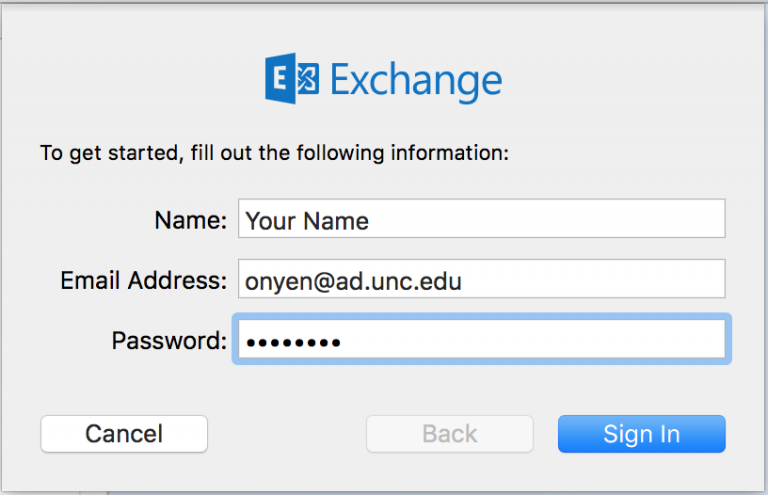Click the Sign In button
Image resolution: width=768 pixels, height=495 pixels.
pos(641,434)
